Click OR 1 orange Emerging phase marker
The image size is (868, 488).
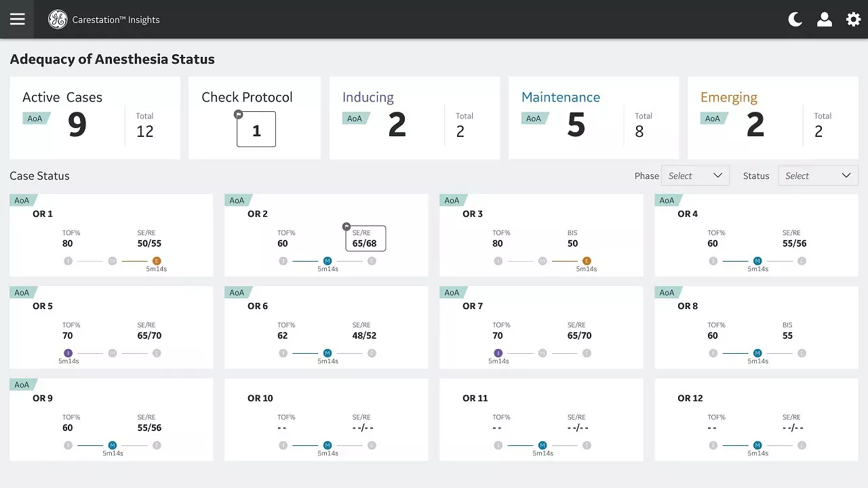tap(157, 261)
